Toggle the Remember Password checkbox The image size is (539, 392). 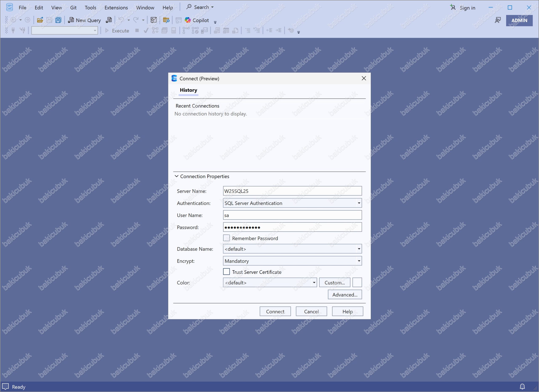tap(227, 238)
